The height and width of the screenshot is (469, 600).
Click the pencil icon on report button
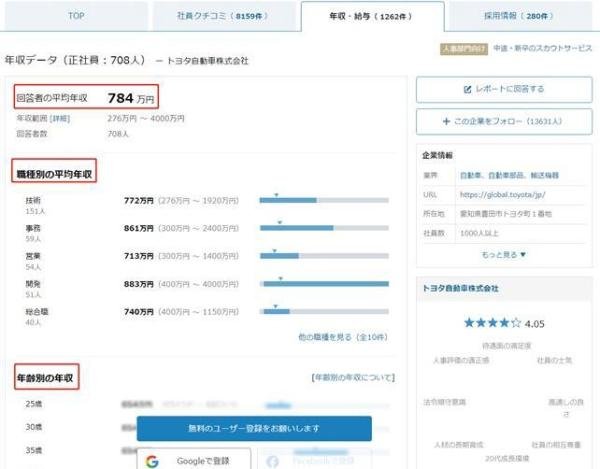[x=467, y=90]
